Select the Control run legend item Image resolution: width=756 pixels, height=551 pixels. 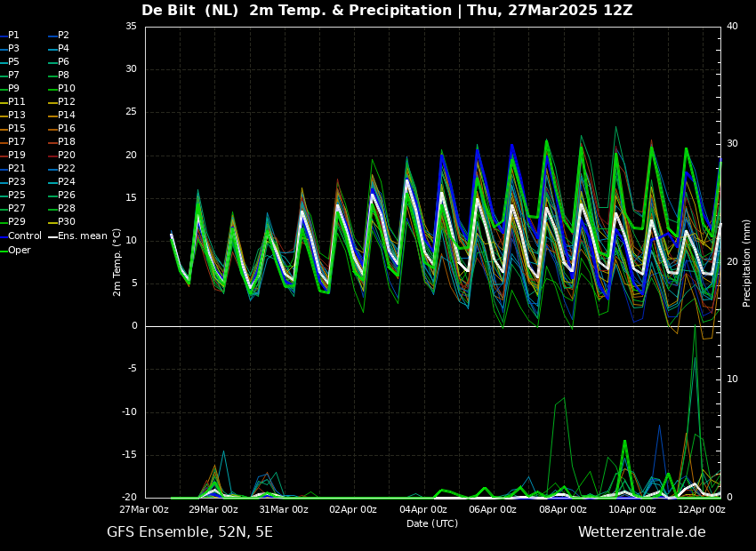(24, 236)
